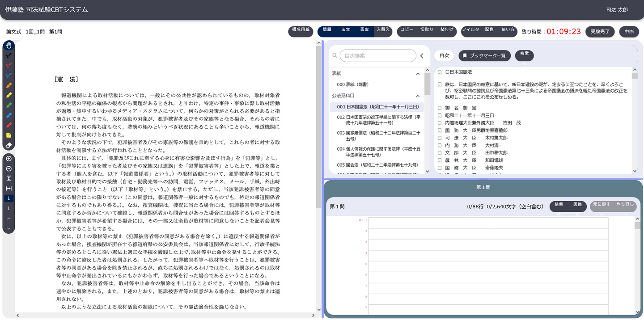Screen dimensions: 644x320
Task: Zoom in on the question document
Action: [x=8, y=159]
